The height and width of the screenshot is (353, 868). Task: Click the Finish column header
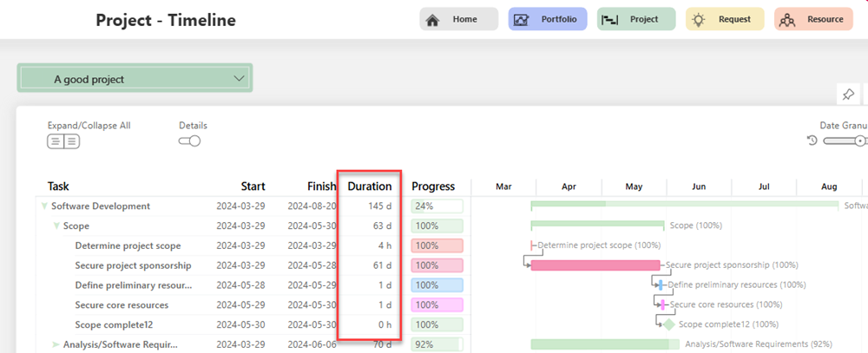[x=321, y=186]
